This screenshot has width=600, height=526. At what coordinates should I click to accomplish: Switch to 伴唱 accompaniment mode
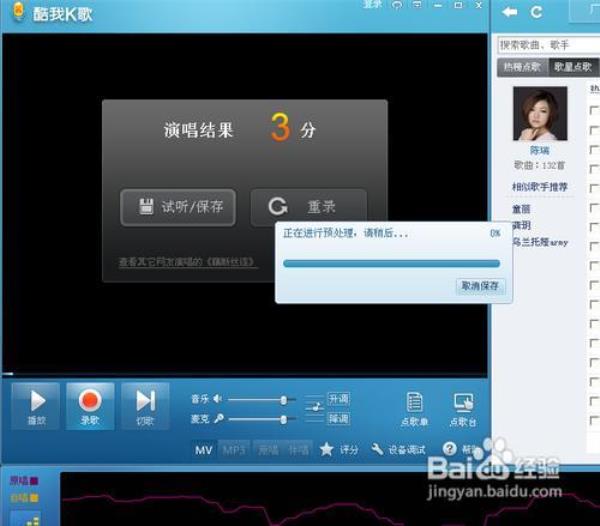click(x=298, y=450)
